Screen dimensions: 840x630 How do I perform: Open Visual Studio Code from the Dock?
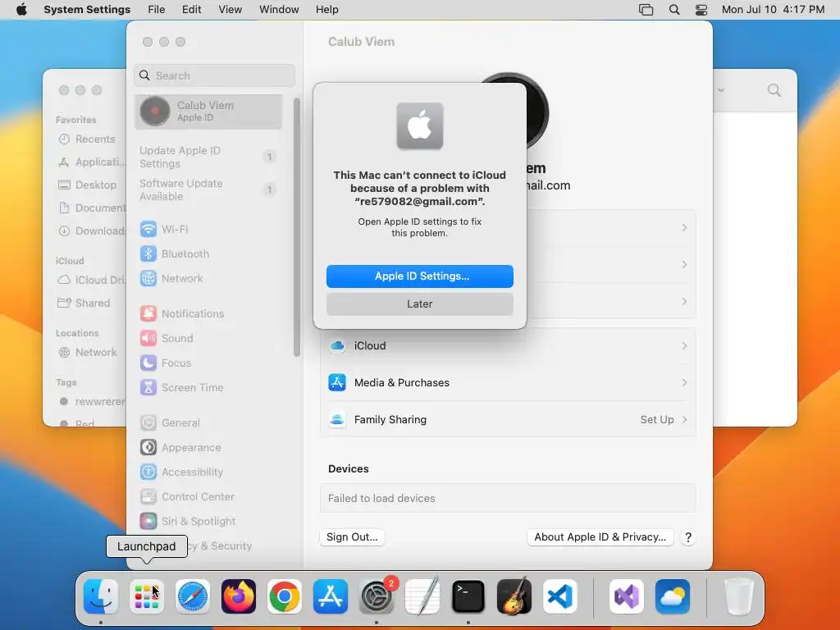coord(559,596)
